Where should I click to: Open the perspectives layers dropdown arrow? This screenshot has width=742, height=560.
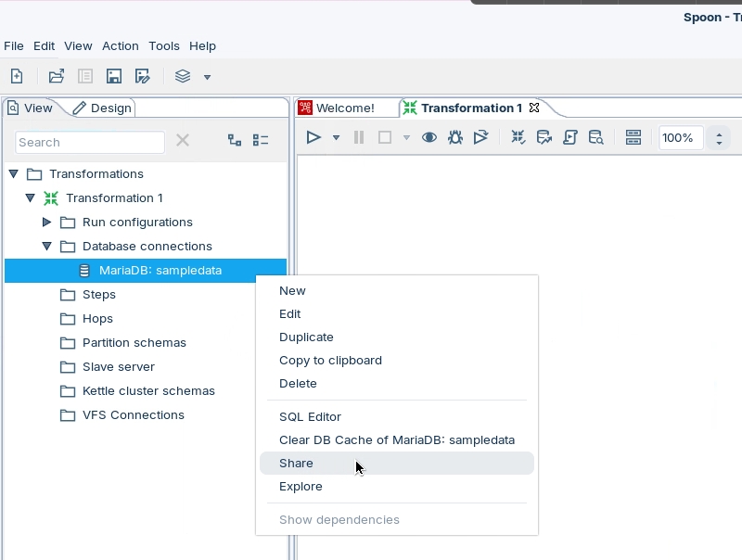pyautogui.click(x=207, y=77)
